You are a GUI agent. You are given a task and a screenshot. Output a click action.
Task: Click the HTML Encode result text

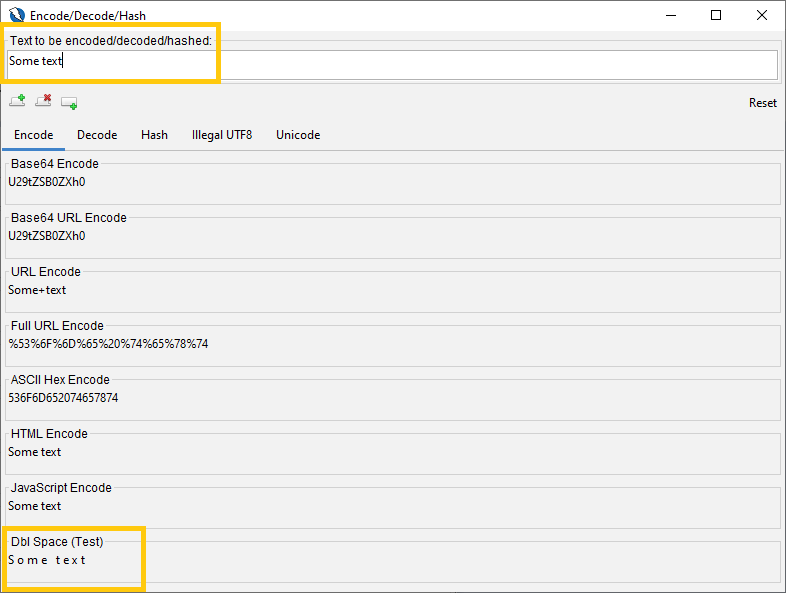[x=35, y=452]
